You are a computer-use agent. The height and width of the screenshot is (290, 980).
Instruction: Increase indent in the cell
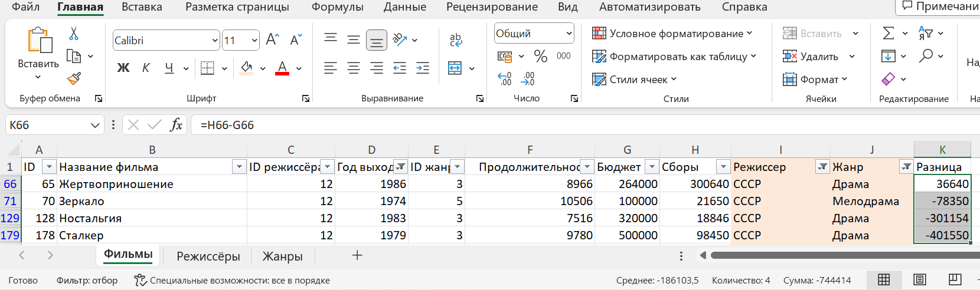coord(423,68)
